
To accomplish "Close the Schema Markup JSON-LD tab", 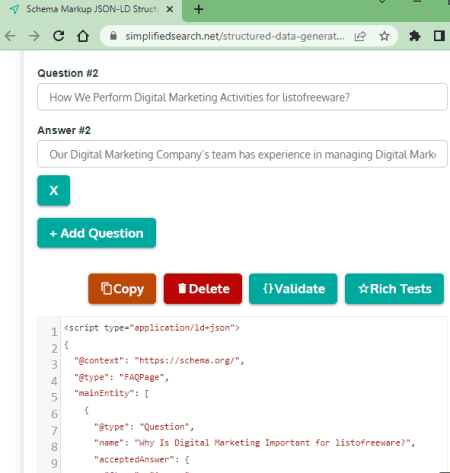I will [x=170, y=9].
